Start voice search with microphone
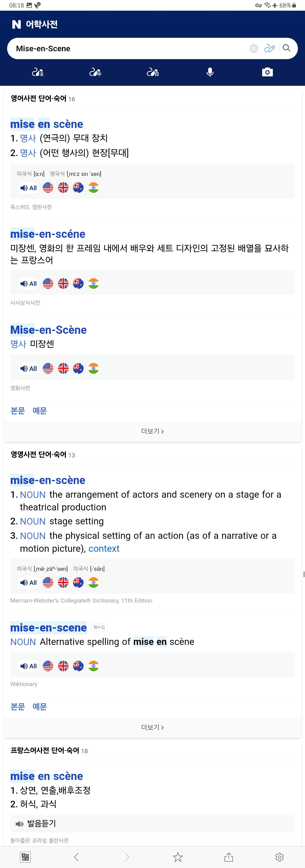Screen dimensions: 305x868 (210, 72)
